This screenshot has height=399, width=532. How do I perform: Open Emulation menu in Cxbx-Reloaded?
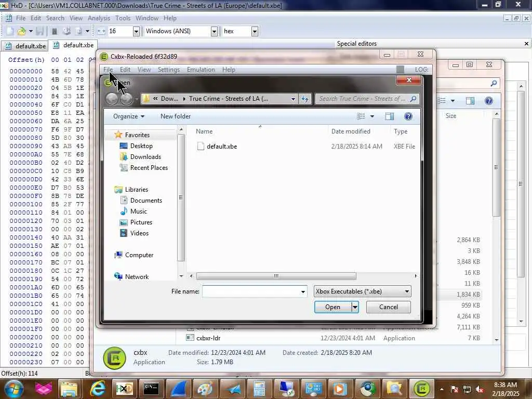pos(201,70)
